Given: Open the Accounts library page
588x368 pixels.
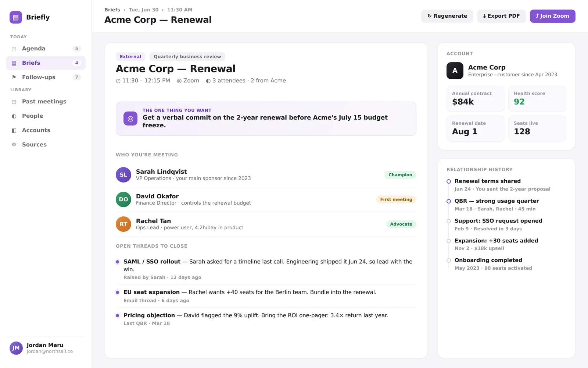Looking at the screenshot, I should pyautogui.click(x=46, y=130).
